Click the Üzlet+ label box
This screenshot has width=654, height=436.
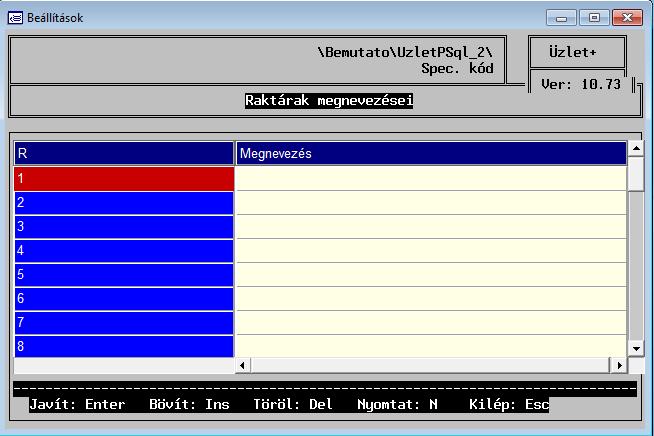(x=578, y=52)
